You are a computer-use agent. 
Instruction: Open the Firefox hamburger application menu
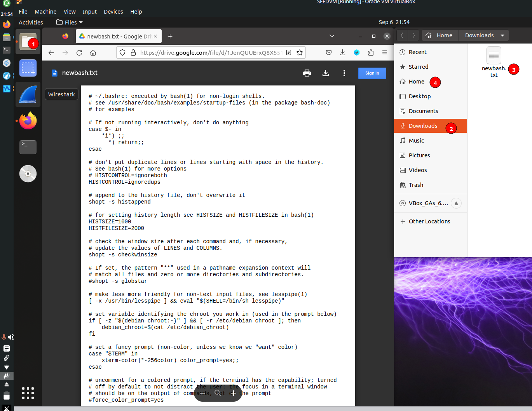384,53
